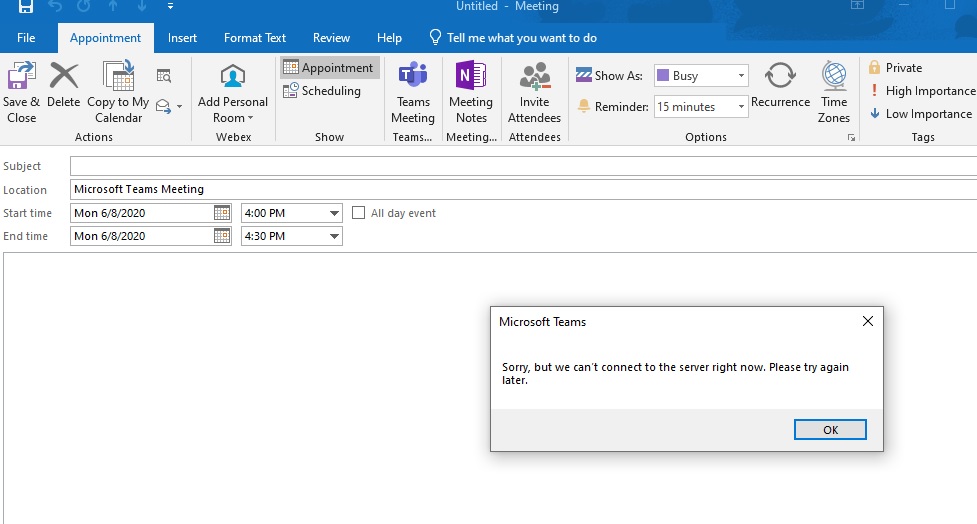Click the Delete X icon

(x=64, y=75)
